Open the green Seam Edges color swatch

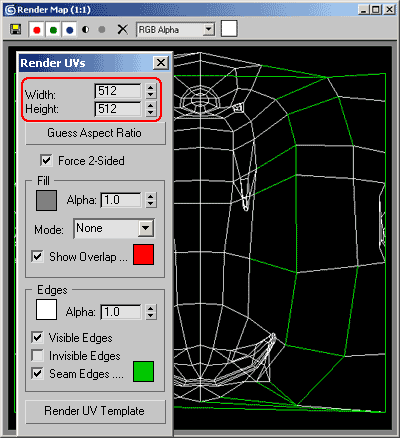pyautogui.click(x=144, y=371)
